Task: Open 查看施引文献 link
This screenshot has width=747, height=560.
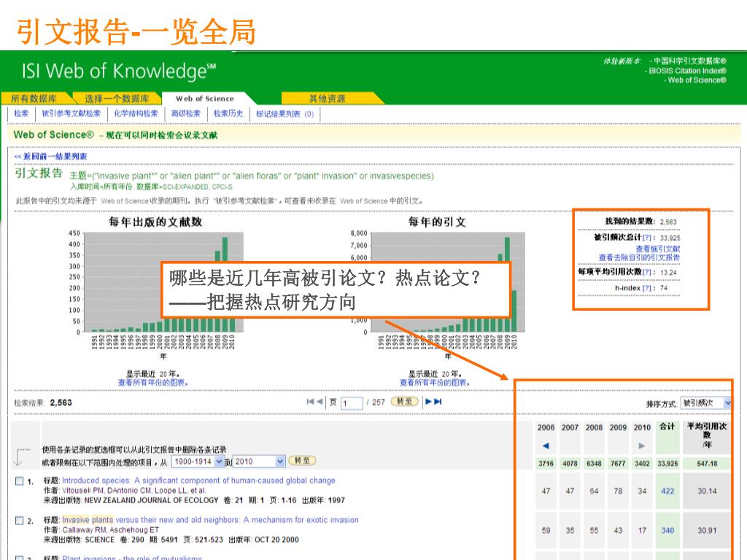Action: pos(657,249)
